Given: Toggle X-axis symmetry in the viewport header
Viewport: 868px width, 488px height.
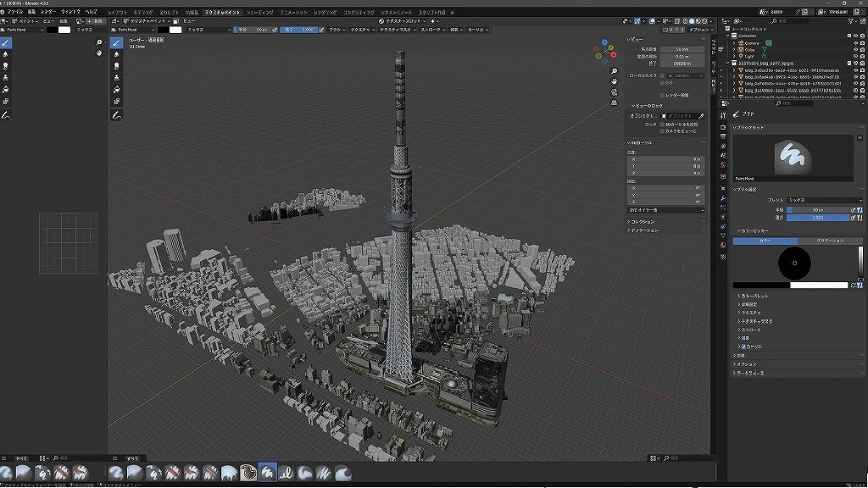Looking at the screenshot, I should [672, 30].
